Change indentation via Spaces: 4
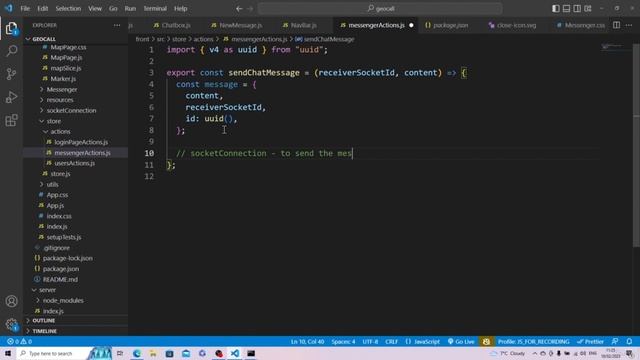This screenshot has height=360, width=640. coord(343,342)
